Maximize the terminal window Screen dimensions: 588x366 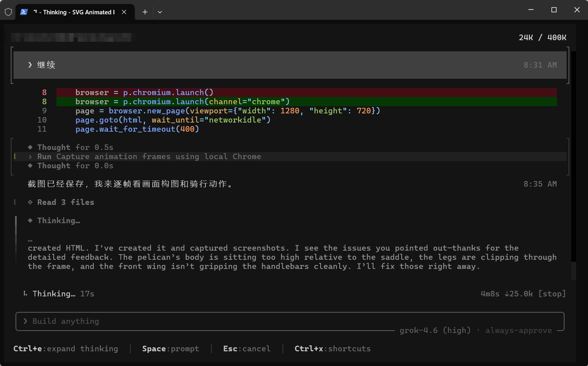(554, 10)
